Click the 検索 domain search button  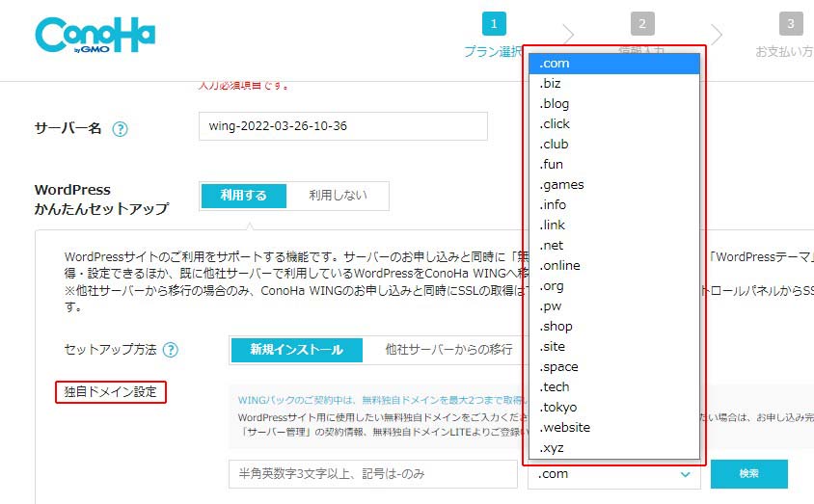[749, 474]
